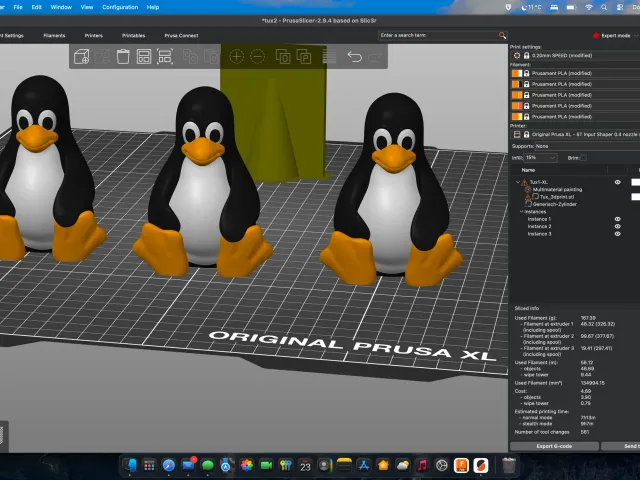
Task: Click first filament orange color swatch
Action: pyautogui.click(x=517, y=73)
